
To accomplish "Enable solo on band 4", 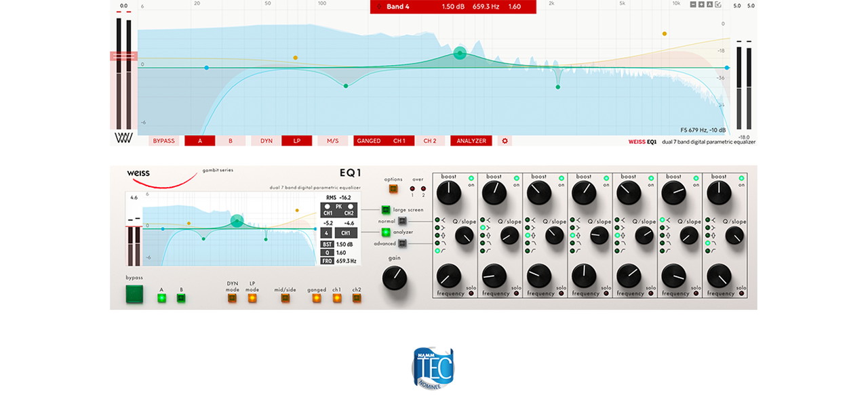I will click(x=606, y=294).
